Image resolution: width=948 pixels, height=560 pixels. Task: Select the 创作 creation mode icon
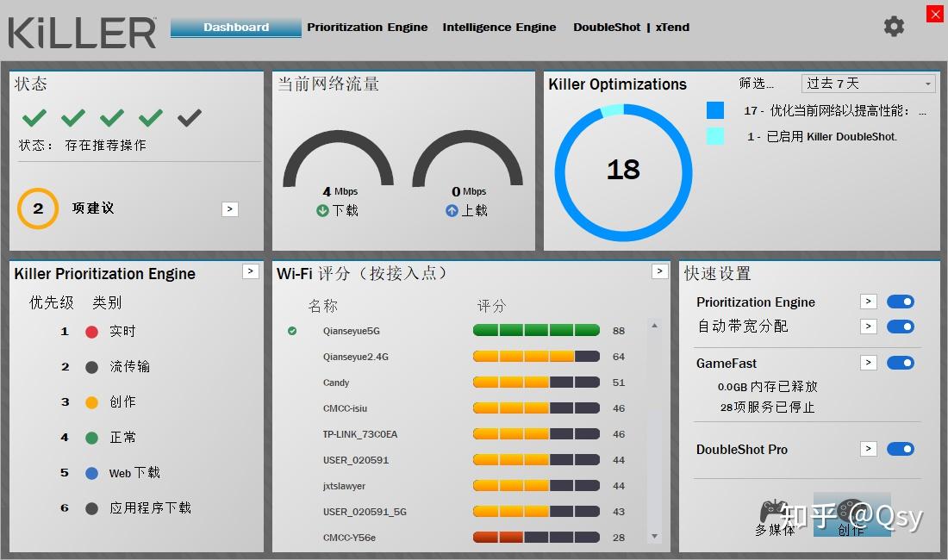tap(850, 510)
